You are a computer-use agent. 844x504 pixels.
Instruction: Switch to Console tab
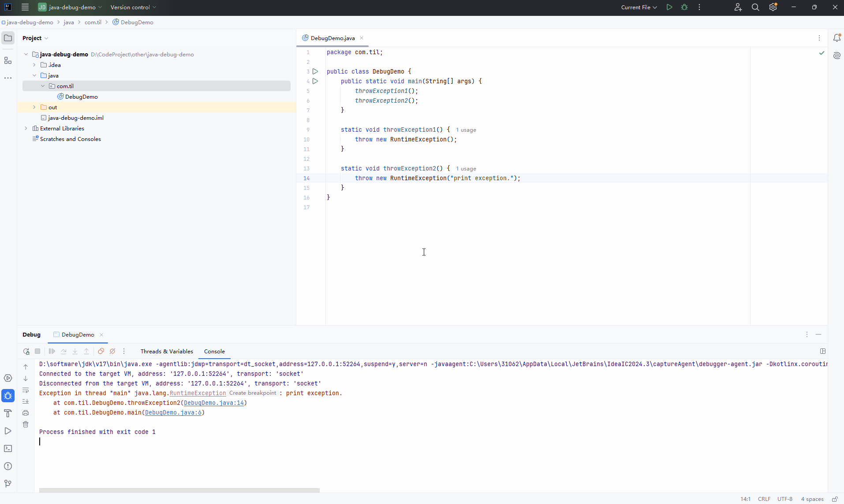pyautogui.click(x=214, y=352)
